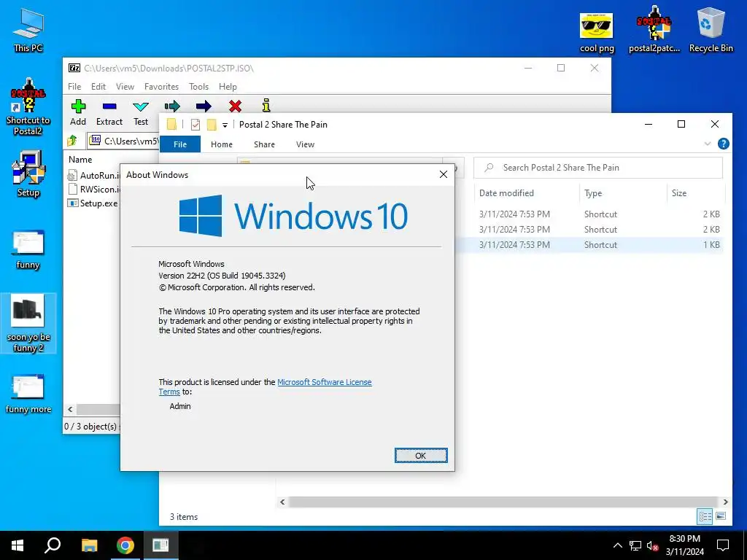Open 7-Zip Tools menu
The height and width of the screenshot is (560, 747).
(198, 87)
